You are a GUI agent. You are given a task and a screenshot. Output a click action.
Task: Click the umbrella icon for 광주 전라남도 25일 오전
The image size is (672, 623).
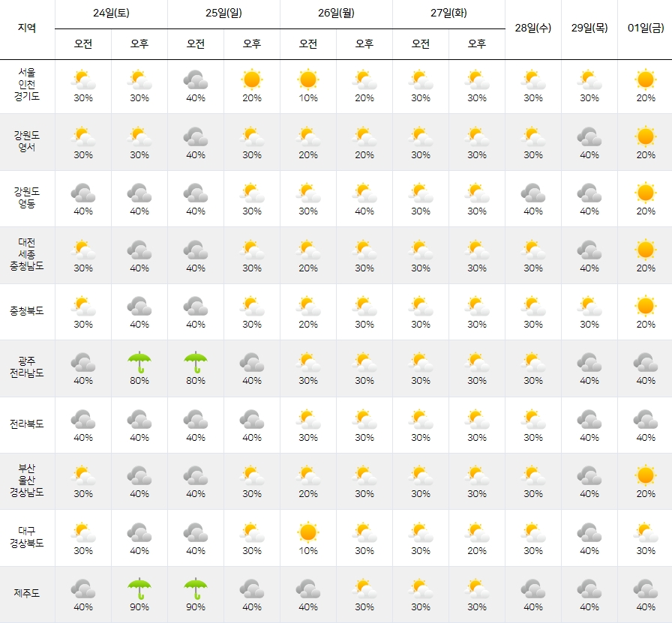(x=196, y=363)
